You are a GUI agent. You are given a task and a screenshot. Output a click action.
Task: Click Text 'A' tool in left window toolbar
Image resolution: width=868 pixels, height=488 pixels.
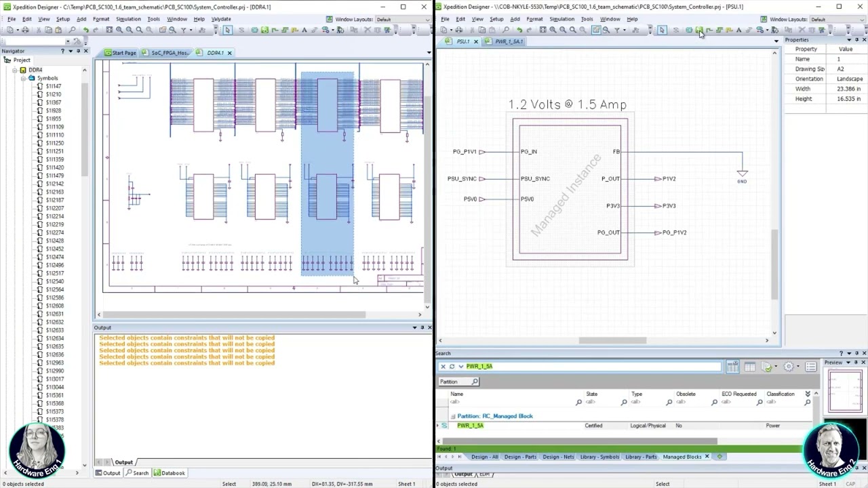(x=304, y=30)
